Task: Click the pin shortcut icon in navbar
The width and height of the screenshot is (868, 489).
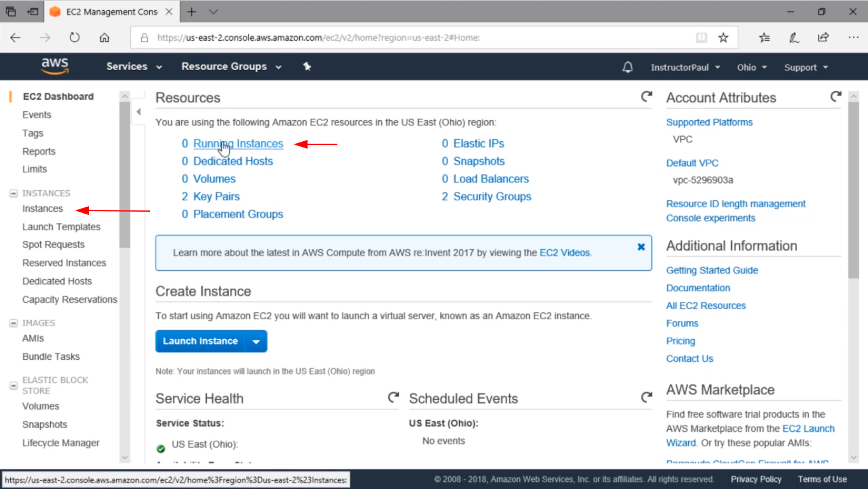Action: (307, 67)
